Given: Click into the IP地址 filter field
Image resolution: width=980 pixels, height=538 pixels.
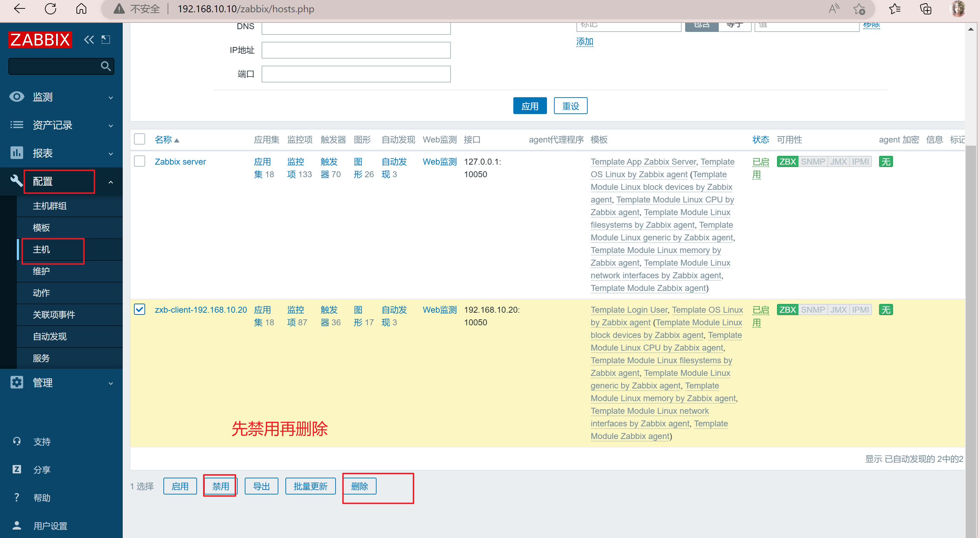Looking at the screenshot, I should pos(356,50).
